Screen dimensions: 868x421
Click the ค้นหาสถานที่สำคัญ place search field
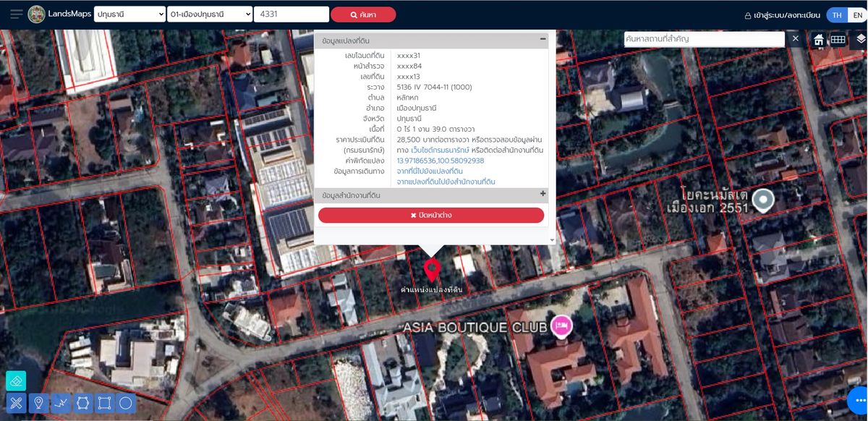click(x=705, y=39)
